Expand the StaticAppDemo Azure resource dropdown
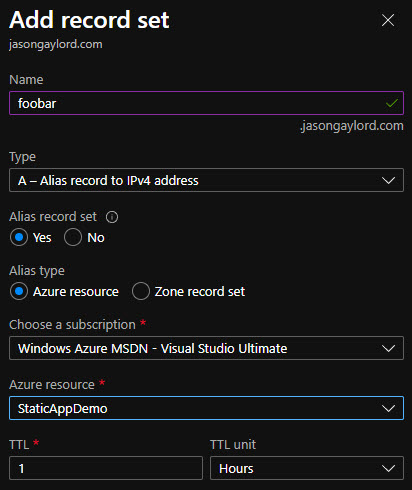Viewport: 412px width, 490px height. (206, 408)
